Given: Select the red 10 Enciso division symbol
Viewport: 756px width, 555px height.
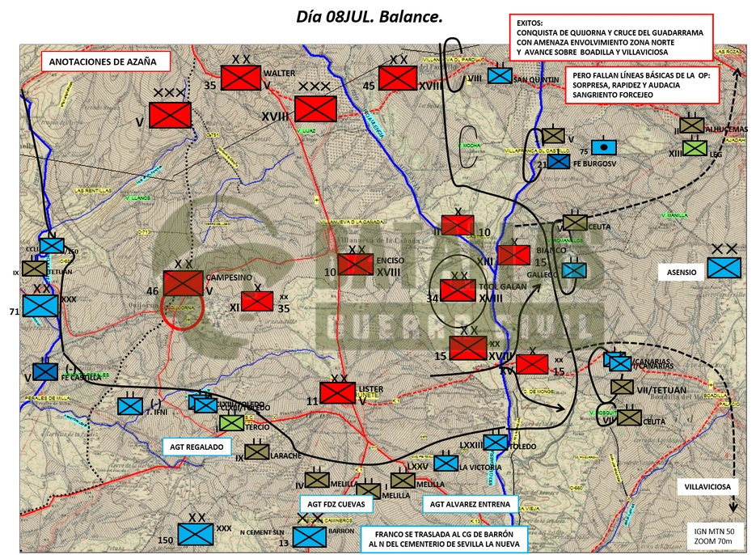Looking at the screenshot, I should tap(356, 265).
